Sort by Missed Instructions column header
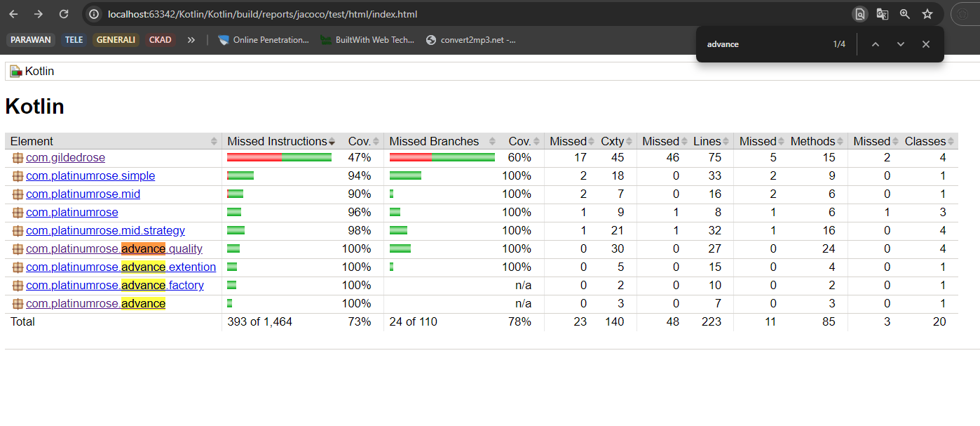This screenshot has height=426, width=980. (x=278, y=141)
